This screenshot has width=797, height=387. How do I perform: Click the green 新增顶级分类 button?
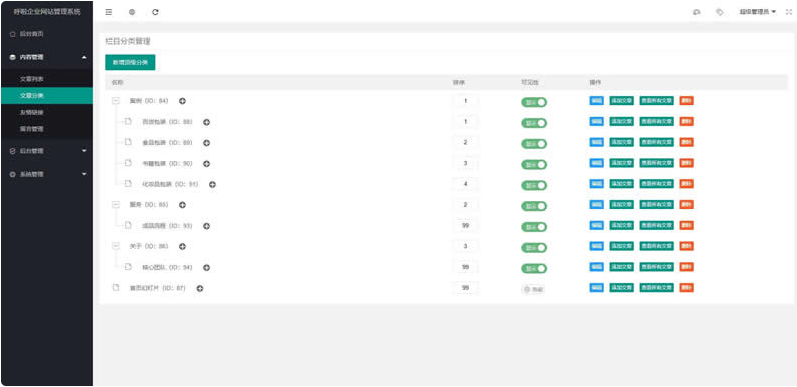[x=130, y=63]
